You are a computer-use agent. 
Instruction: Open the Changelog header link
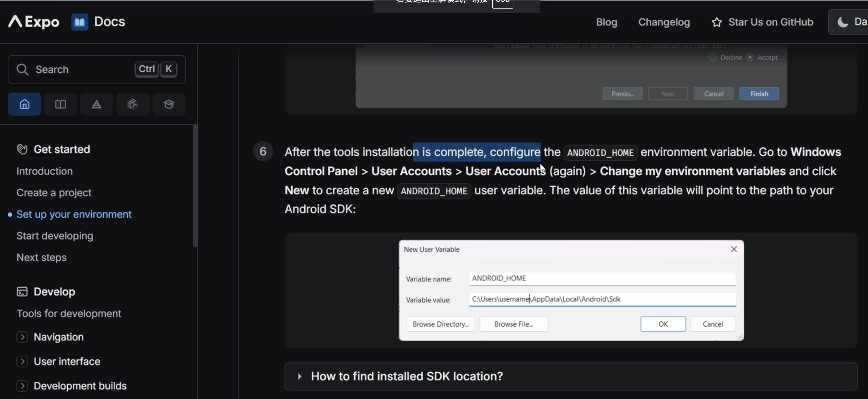click(x=664, y=22)
